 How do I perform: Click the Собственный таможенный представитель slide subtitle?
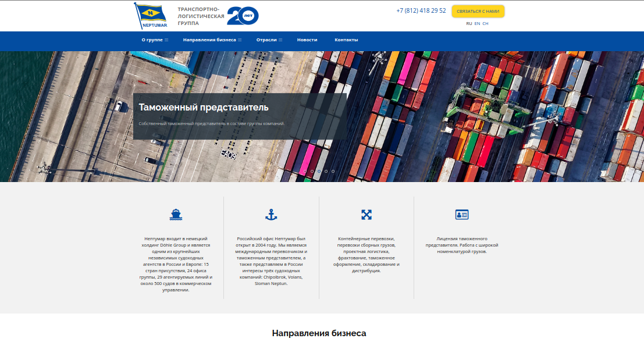212,123
